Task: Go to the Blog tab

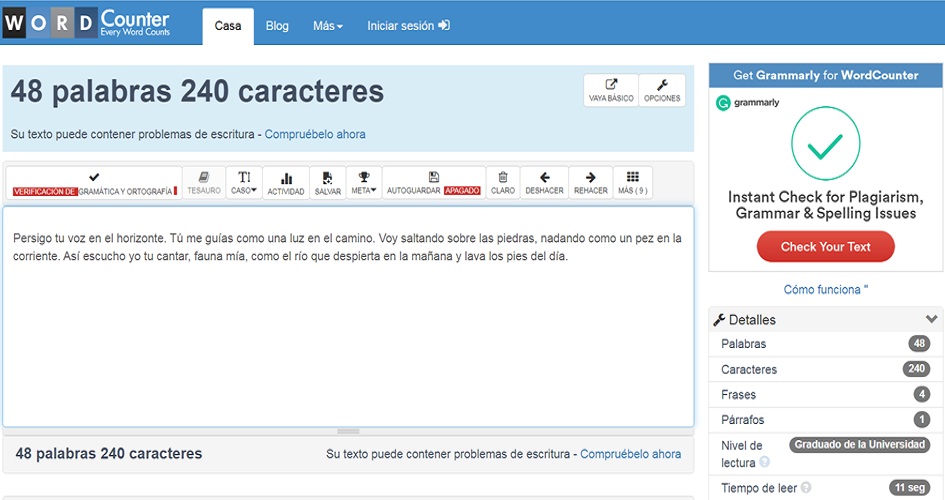Action: click(277, 26)
